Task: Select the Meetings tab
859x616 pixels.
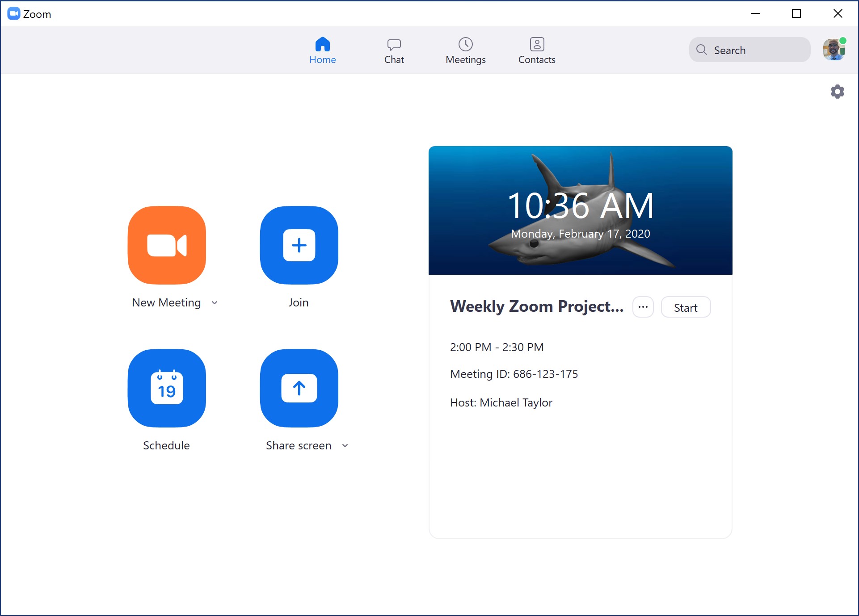Action: pyautogui.click(x=466, y=50)
